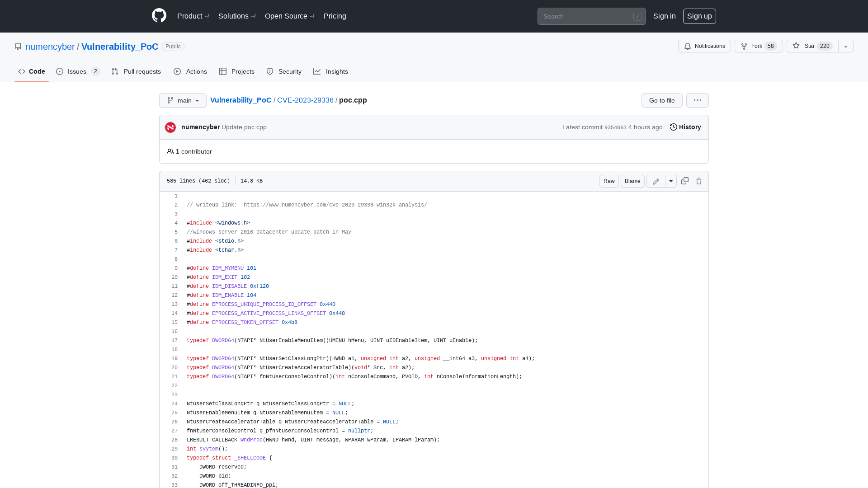Click the pencil edit file icon
This screenshot has width=868, height=488.
[656, 181]
